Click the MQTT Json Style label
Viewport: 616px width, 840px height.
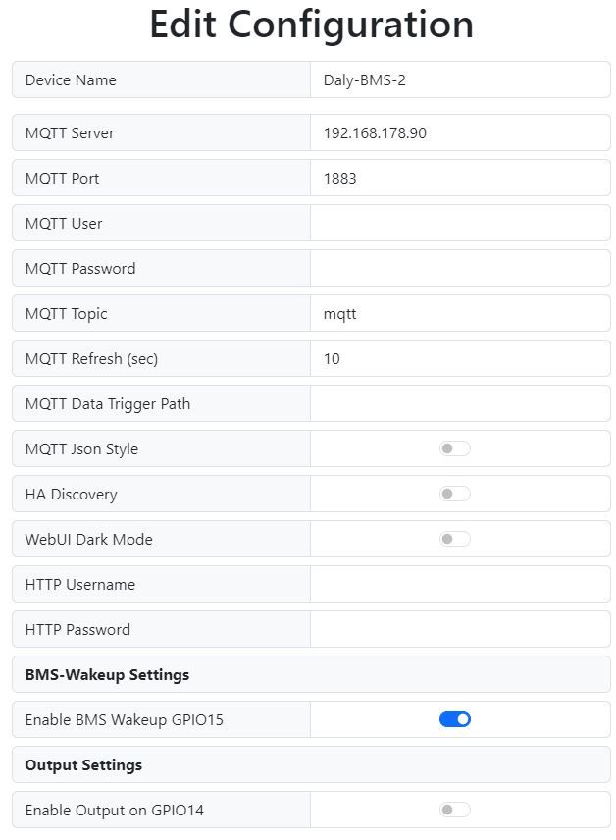pyautogui.click(x=81, y=448)
